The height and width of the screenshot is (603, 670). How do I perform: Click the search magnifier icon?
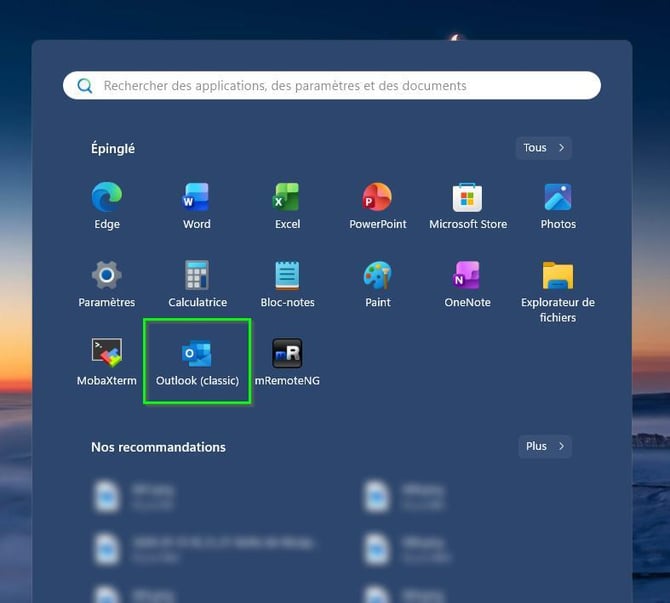tap(85, 85)
